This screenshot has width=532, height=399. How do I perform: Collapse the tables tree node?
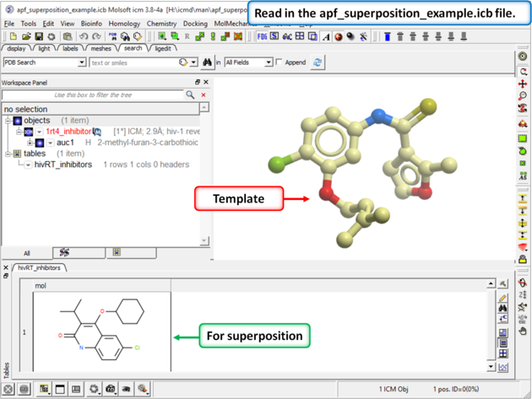[8, 154]
